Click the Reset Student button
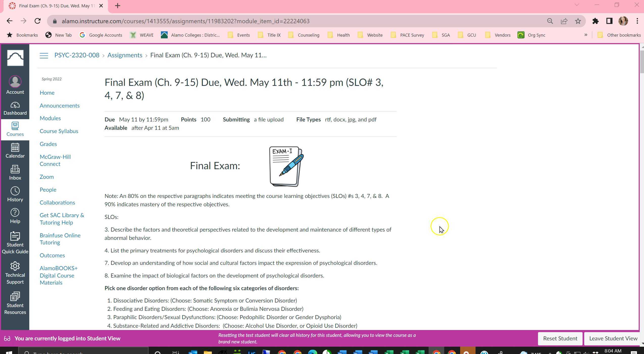 560,338
